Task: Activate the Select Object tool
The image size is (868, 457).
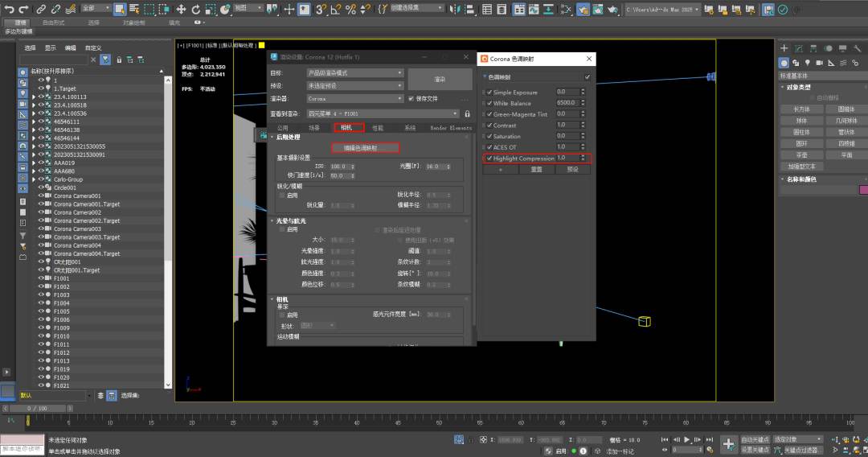Action: click(x=120, y=9)
